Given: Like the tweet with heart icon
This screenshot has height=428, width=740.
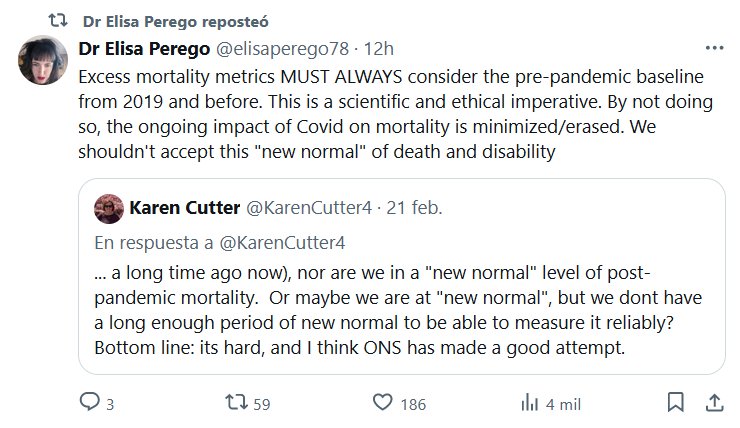Looking at the screenshot, I should [382, 402].
